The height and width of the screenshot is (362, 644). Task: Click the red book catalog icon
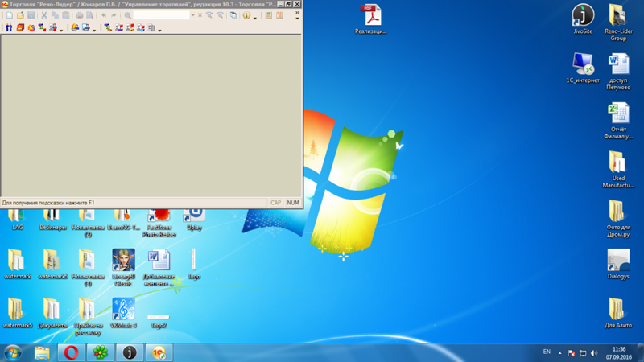tap(20, 27)
